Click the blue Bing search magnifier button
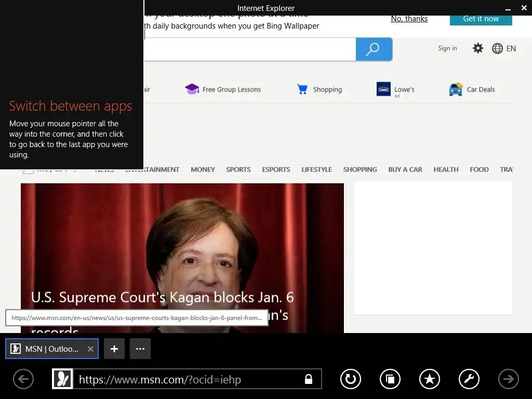Screen dimensions: 532x399 [374, 49]
